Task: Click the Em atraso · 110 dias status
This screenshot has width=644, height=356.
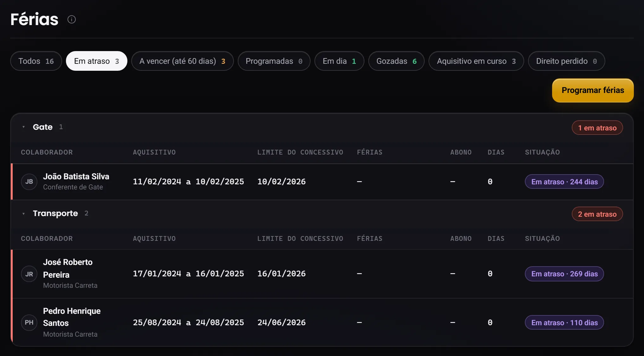Action: pos(564,323)
